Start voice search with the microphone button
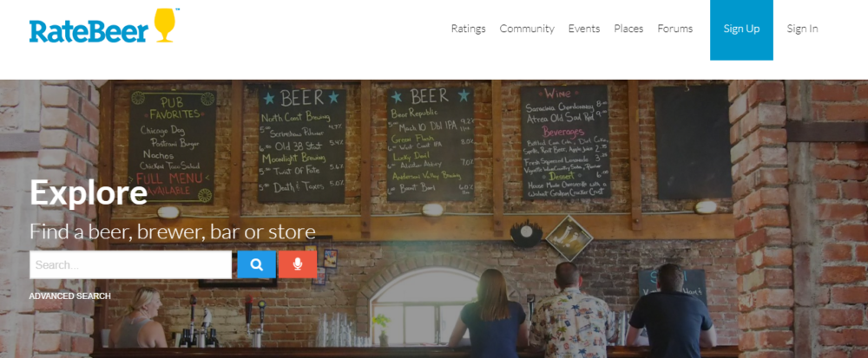 coord(298,264)
